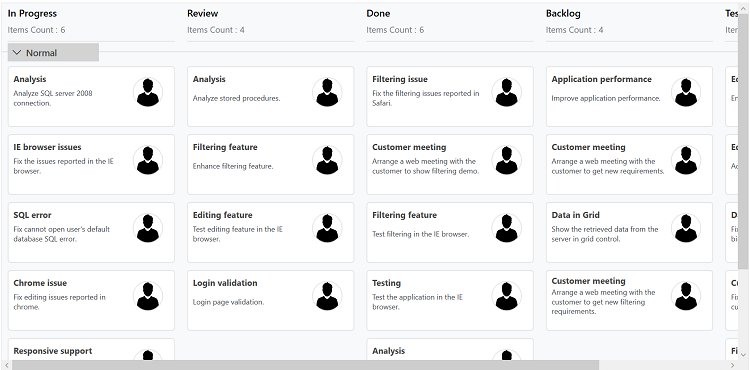The width and height of the screenshot is (750, 370).
Task: Click the vertical scrollbar thumb
Action: pos(743,141)
